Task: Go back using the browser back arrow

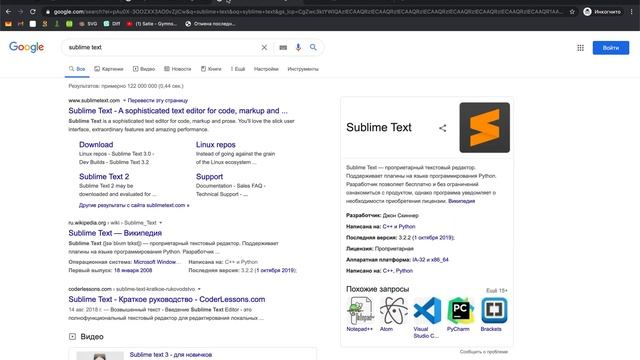Action: 8,12
